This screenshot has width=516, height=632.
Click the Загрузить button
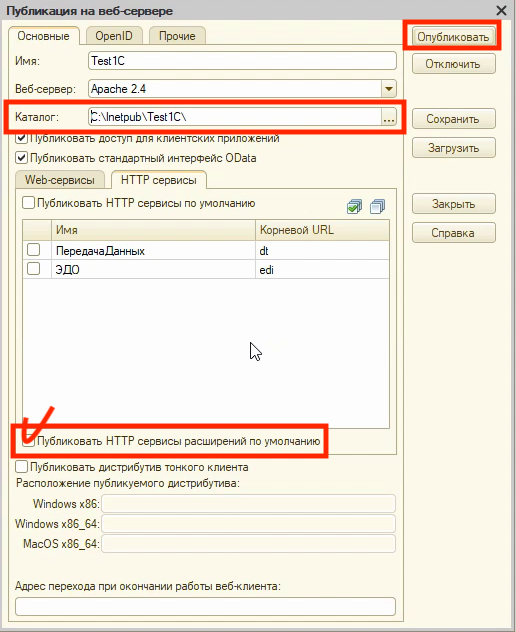(454, 148)
